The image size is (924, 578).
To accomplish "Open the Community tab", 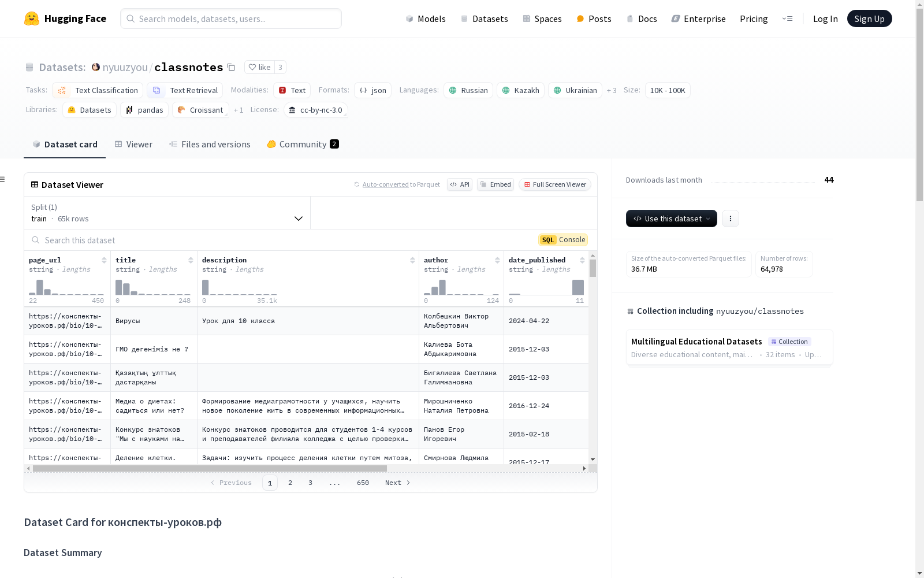I will click(x=303, y=144).
